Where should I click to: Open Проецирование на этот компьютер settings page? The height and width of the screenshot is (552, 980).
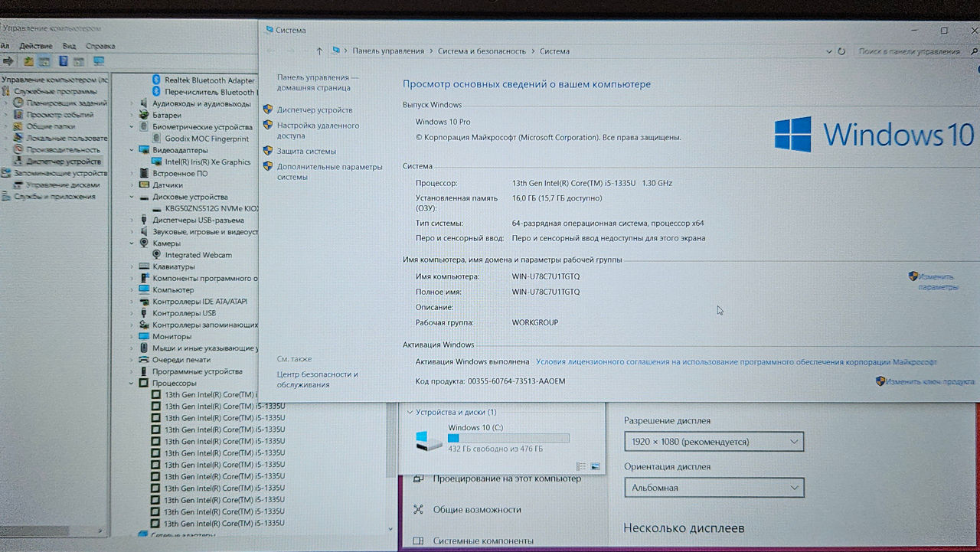pyautogui.click(x=507, y=479)
